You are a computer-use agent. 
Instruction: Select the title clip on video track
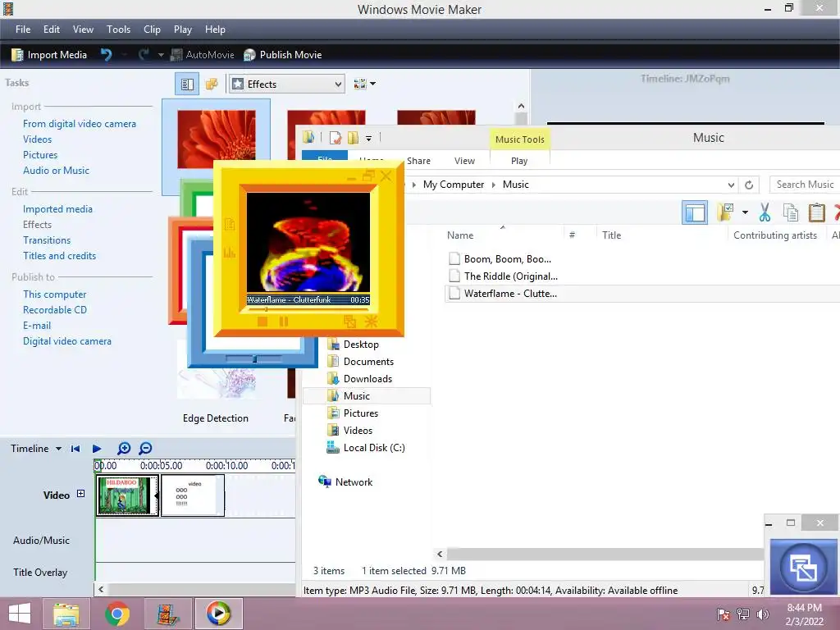(x=192, y=495)
